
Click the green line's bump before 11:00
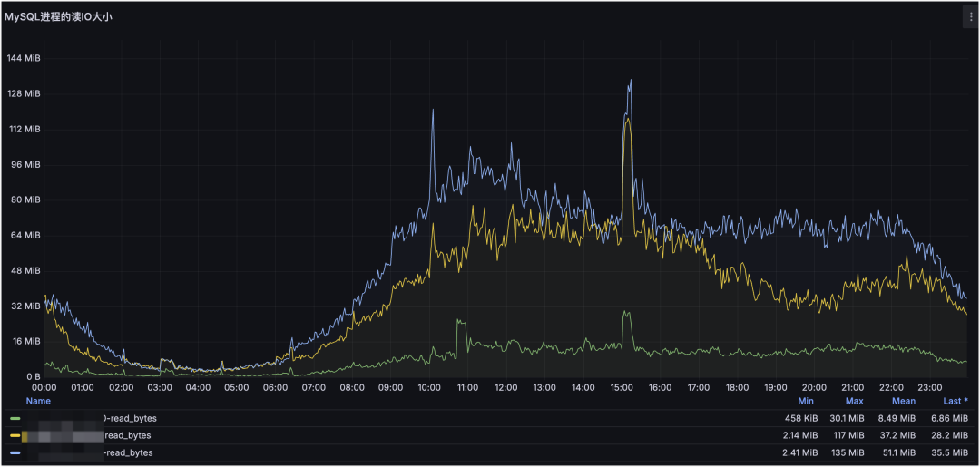point(461,321)
